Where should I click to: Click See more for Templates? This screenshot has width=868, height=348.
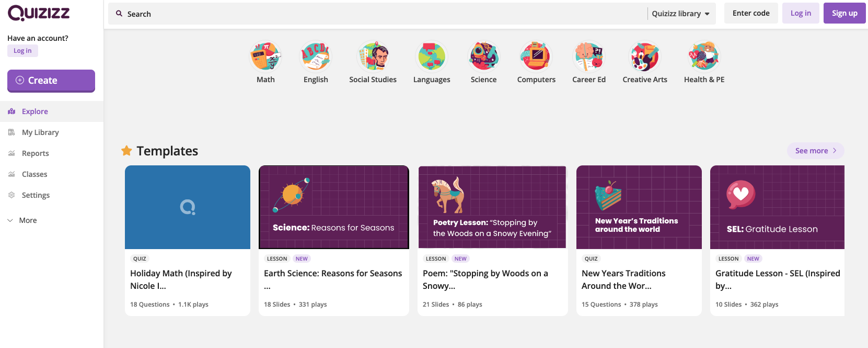pos(815,151)
